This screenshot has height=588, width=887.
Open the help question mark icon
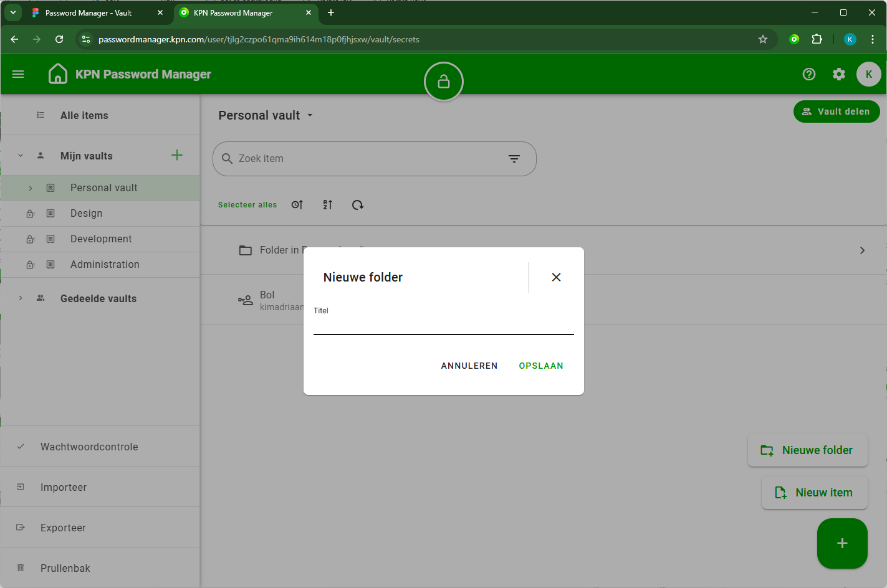808,74
